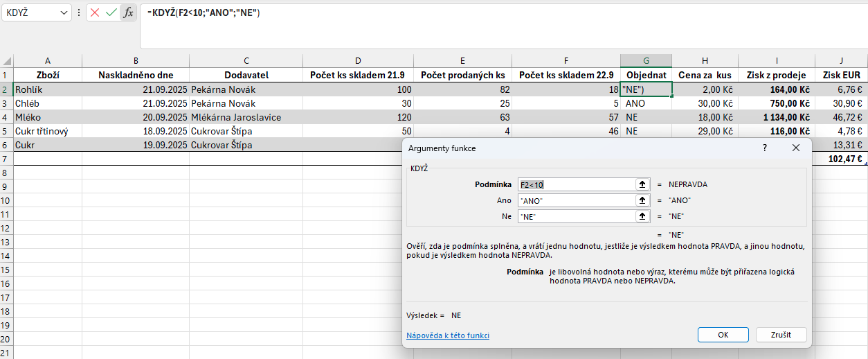Select column I header

coord(777,61)
